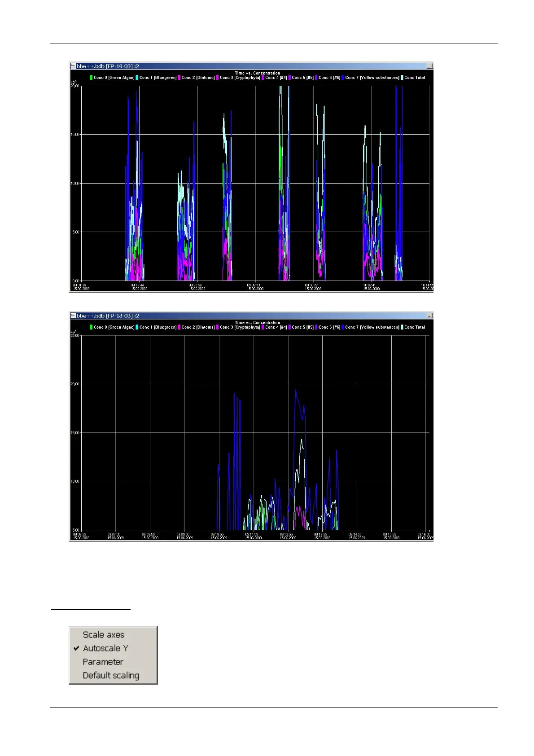
Task: Select 'Conc 7 [Yellow substances]' label in lower chart
Action: pyautogui.click(x=372, y=327)
